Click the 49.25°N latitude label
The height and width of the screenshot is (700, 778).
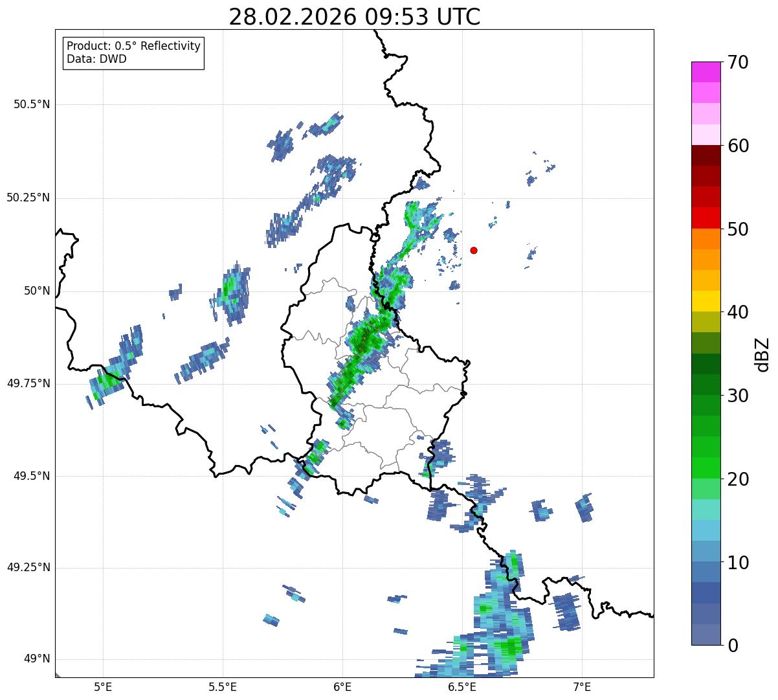28,568
